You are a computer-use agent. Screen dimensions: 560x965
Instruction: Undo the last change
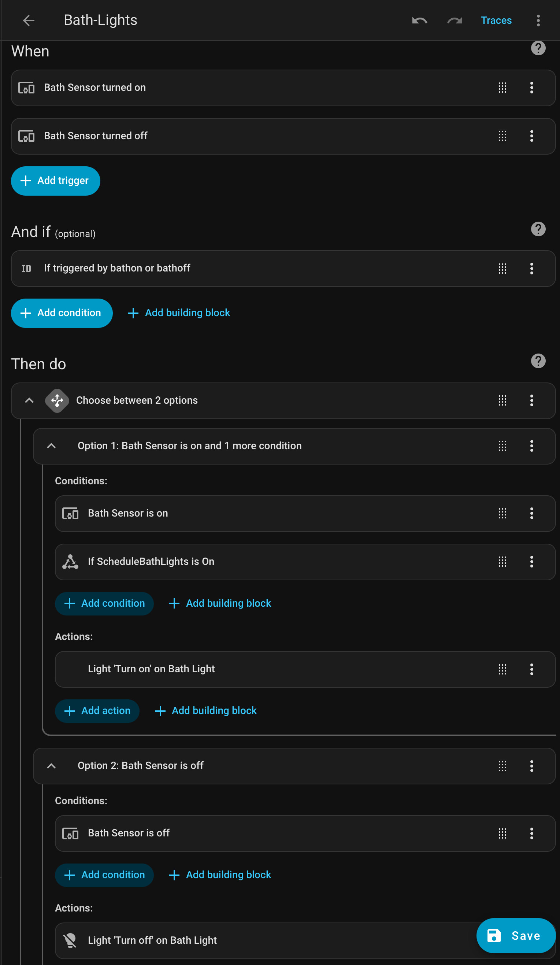coord(419,20)
